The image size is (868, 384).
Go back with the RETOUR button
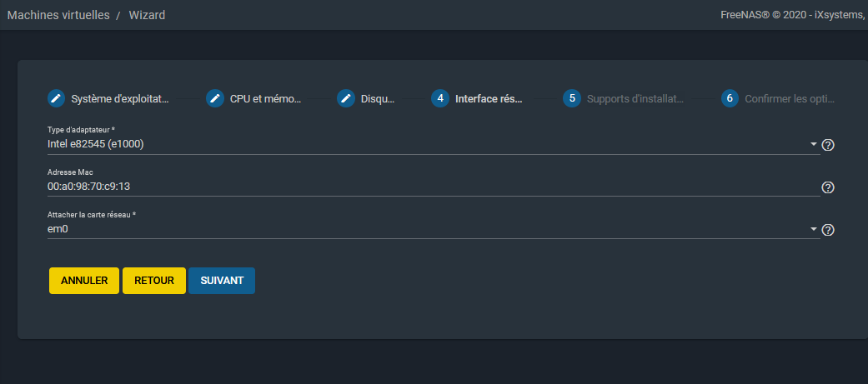(x=154, y=281)
